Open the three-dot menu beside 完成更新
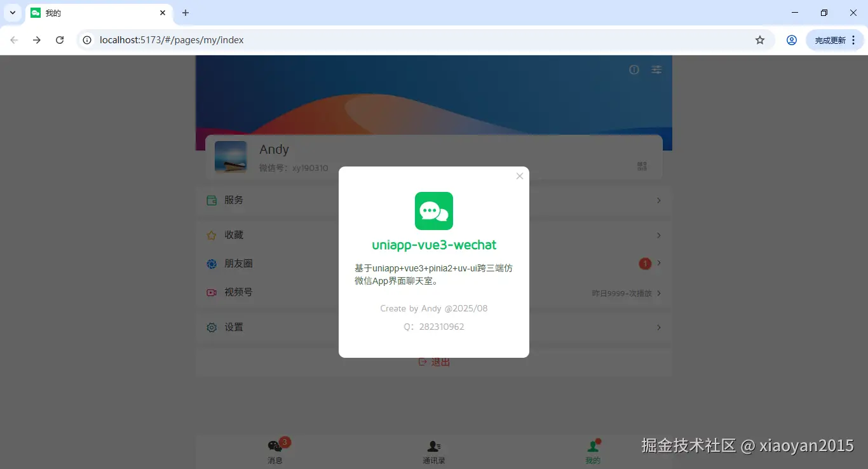The height and width of the screenshot is (469, 868). pos(853,40)
